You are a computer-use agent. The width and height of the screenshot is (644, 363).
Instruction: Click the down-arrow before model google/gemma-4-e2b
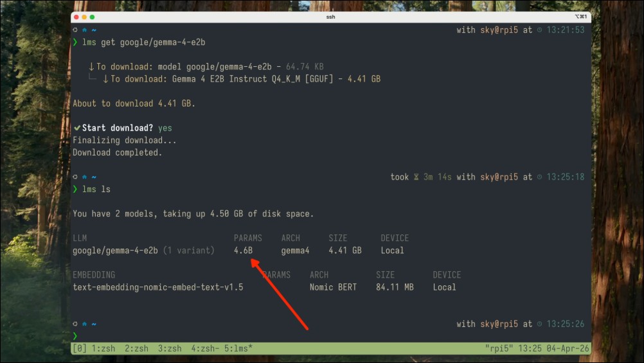click(91, 67)
